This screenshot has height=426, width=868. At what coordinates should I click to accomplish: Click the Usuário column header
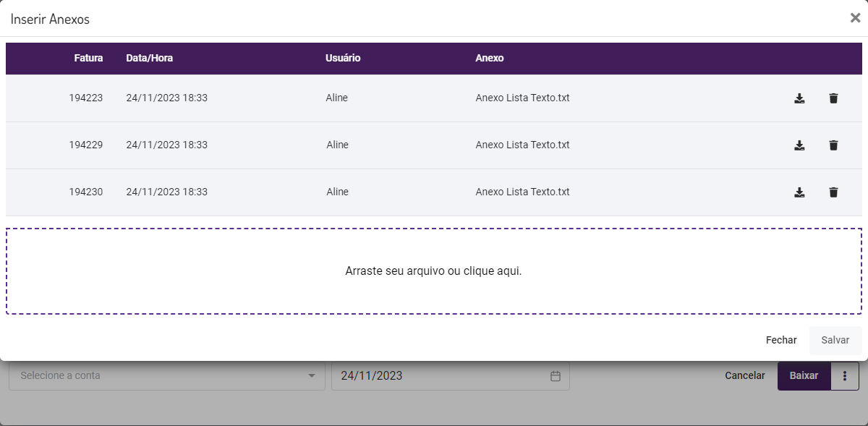click(343, 59)
